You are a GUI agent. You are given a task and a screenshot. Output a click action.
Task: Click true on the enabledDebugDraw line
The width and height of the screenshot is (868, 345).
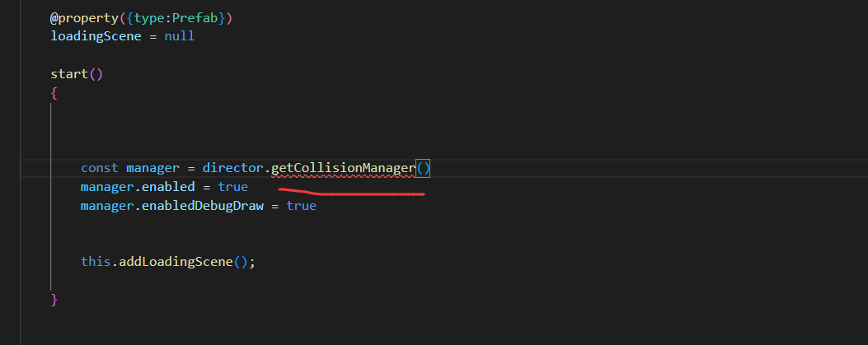point(301,206)
